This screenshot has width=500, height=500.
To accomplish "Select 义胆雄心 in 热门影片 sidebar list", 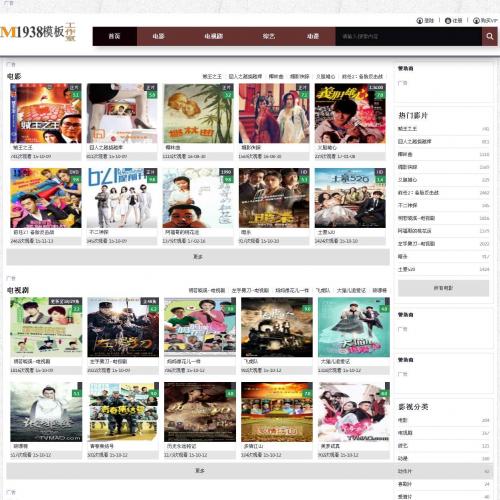I will click(407, 180).
